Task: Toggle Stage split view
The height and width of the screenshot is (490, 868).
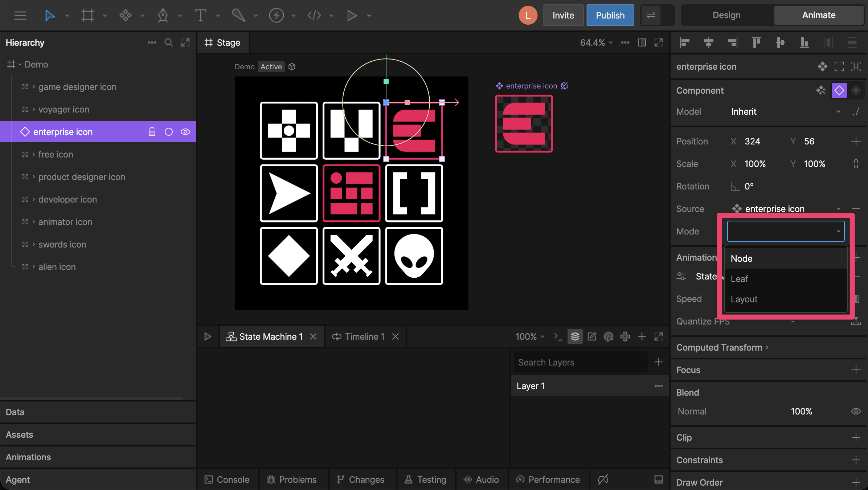Action: [642, 43]
